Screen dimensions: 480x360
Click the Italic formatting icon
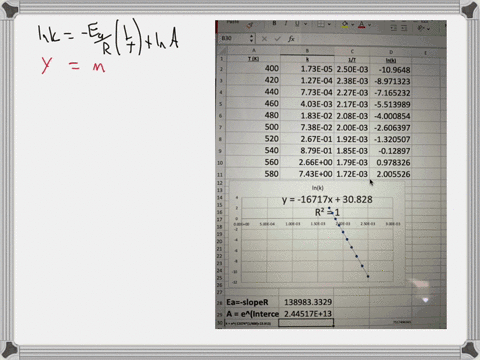point(286,23)
